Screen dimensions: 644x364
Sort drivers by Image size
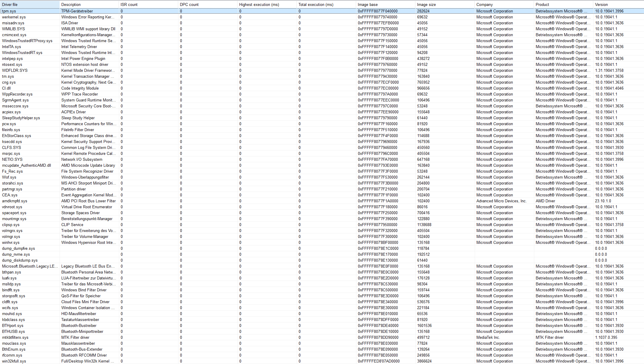pyautogui.click(x=426, y=4)
